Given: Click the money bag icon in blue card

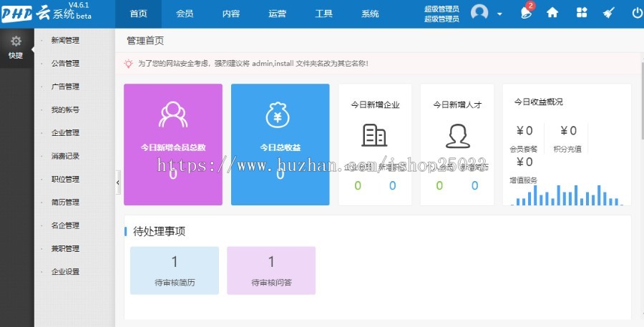Looking at the screenshot, I should [278, 115].
